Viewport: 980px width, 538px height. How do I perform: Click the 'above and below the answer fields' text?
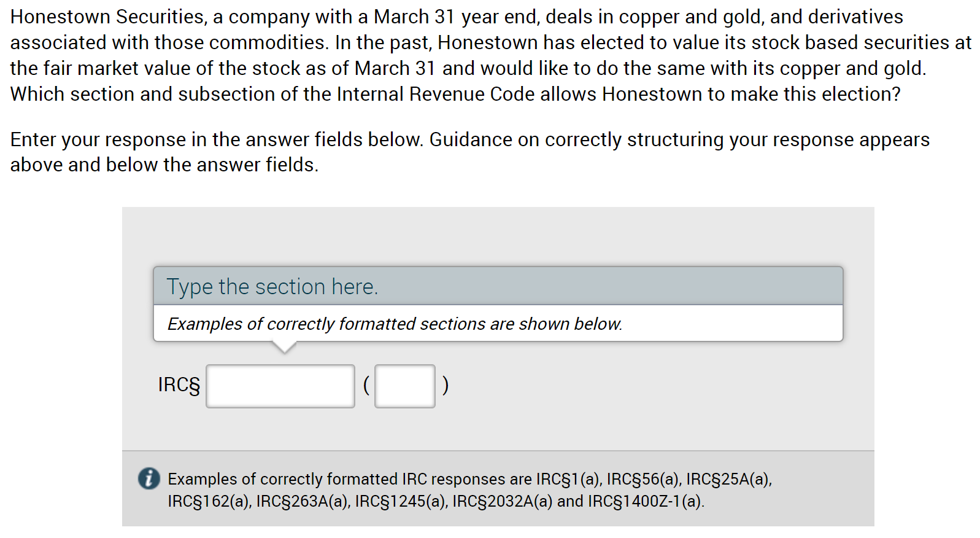tap(164, 165)
